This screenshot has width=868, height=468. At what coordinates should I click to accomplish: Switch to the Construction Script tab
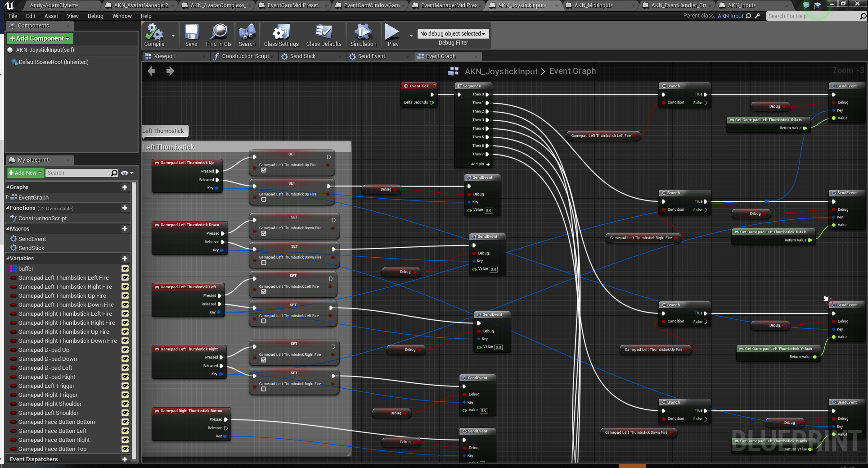click(245, 56)
